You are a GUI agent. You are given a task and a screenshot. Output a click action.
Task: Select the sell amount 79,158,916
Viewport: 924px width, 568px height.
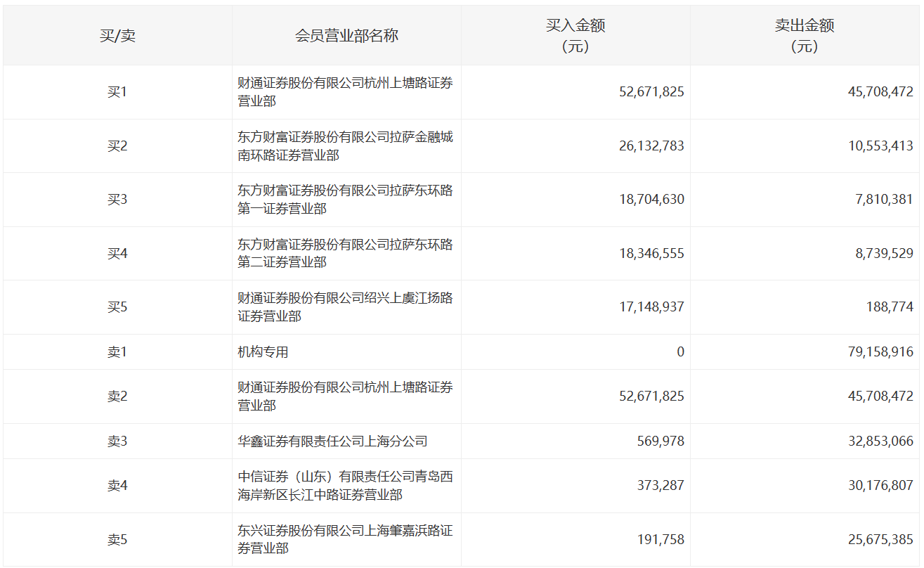coord(880,352)
